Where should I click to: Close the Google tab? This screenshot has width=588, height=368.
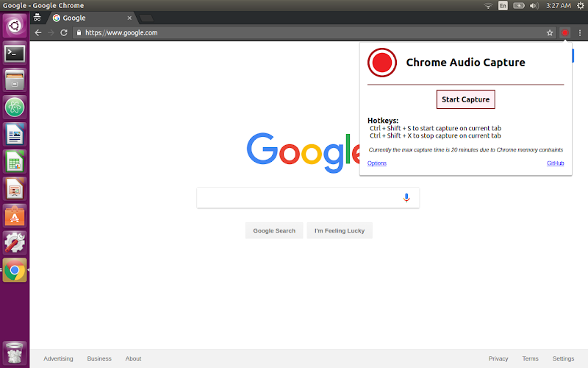click(x=129, y=18)
